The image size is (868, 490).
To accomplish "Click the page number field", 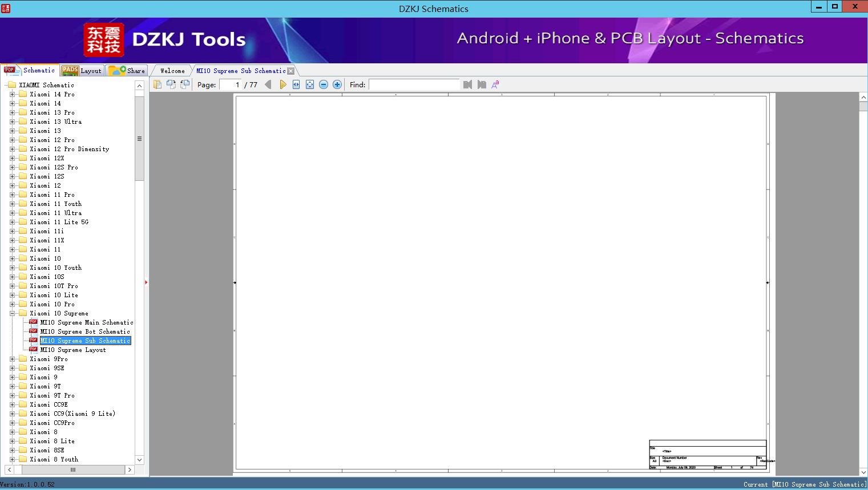I will [x=231, y=84].
